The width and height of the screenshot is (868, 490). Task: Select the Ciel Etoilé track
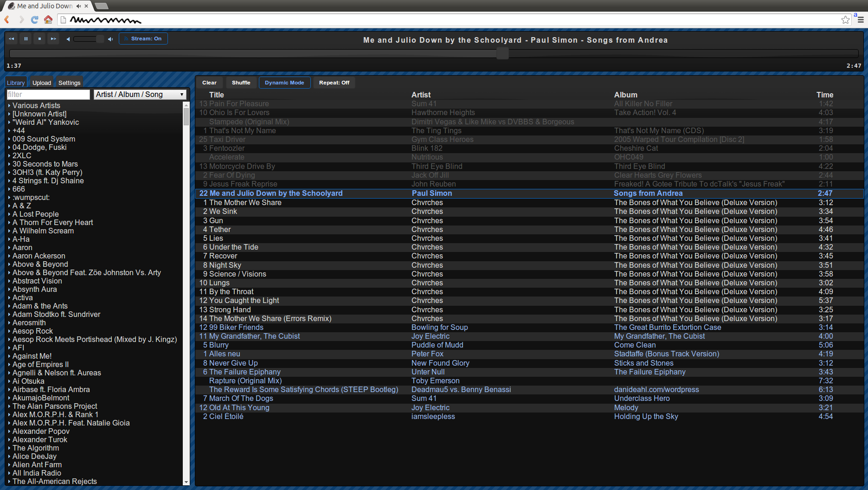pyautogui.click(x=529, y=416)
